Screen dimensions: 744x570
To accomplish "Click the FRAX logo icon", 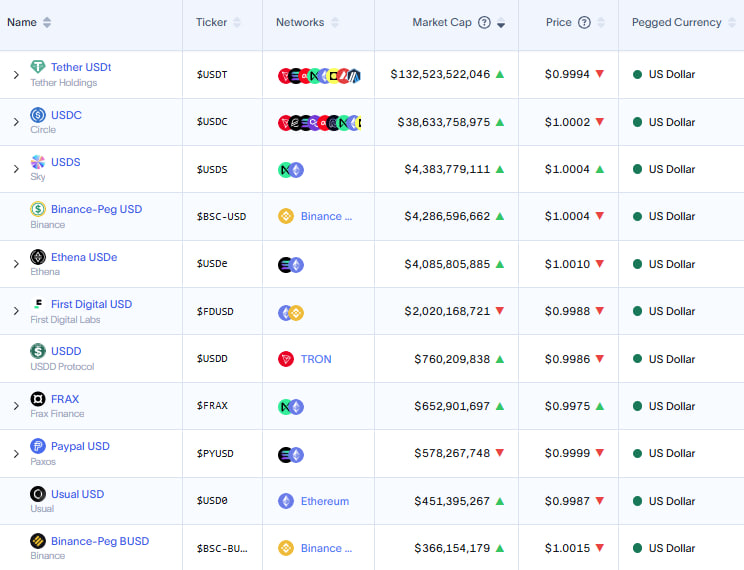I will pyautogui.click(x=38, y=399).
